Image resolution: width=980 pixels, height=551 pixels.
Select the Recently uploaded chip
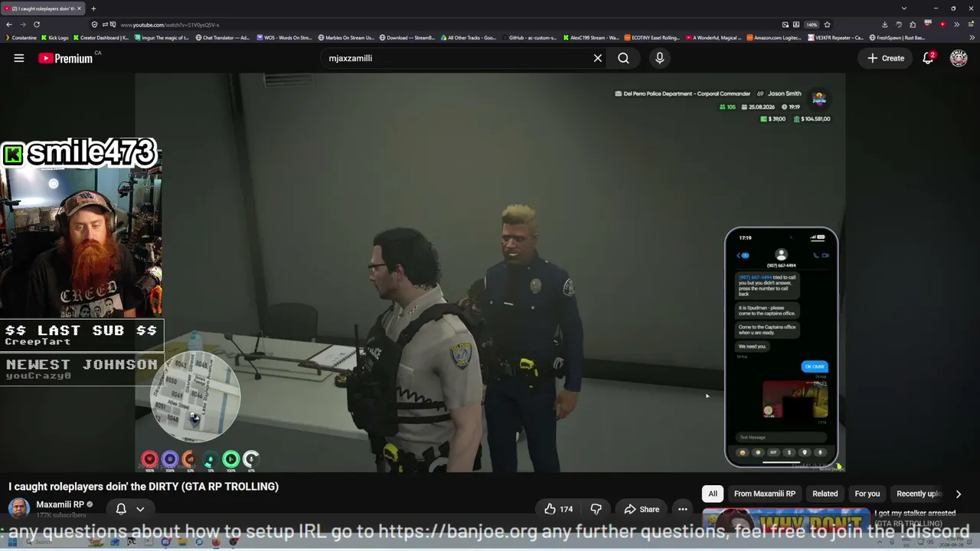point(919,494)
